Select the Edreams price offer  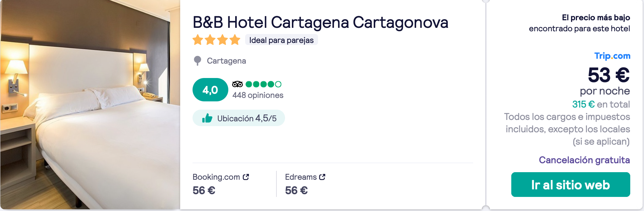click(305, 184)
